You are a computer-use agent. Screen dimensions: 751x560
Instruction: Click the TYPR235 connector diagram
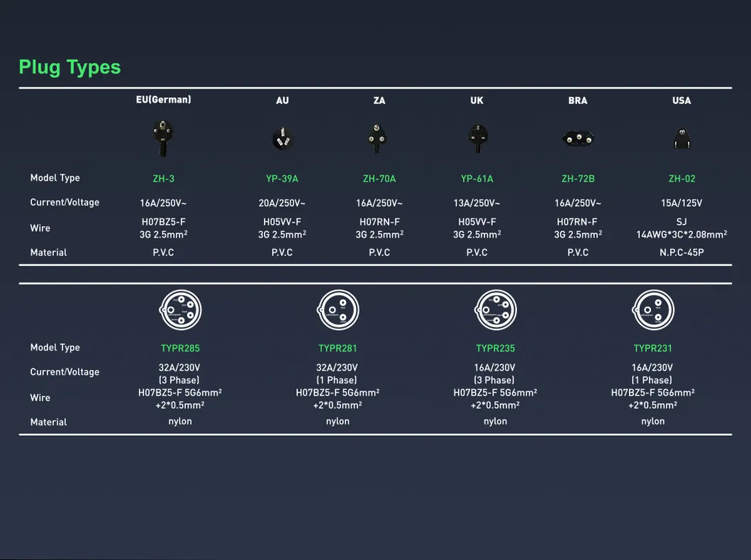[495, 310]
